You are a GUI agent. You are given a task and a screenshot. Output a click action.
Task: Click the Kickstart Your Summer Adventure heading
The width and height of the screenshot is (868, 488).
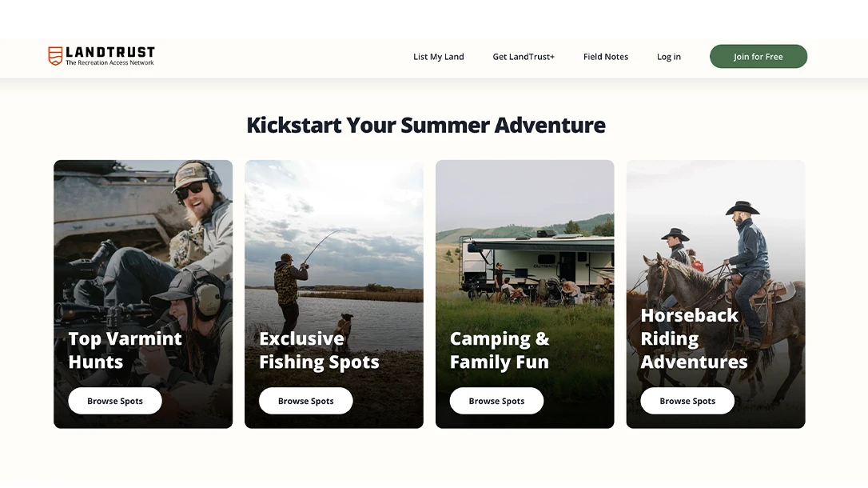[426, 125]
